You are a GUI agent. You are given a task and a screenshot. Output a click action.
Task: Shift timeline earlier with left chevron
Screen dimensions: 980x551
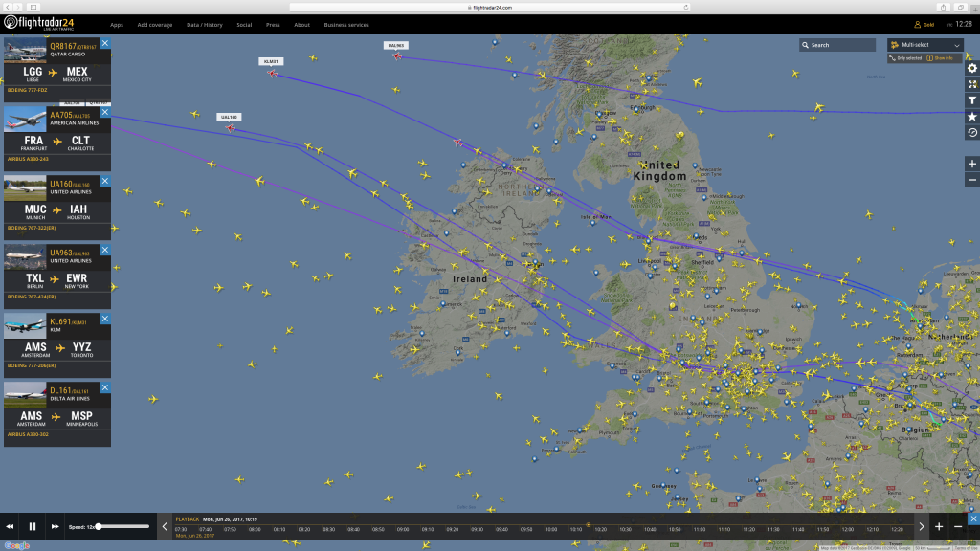(x=165, y=527)
